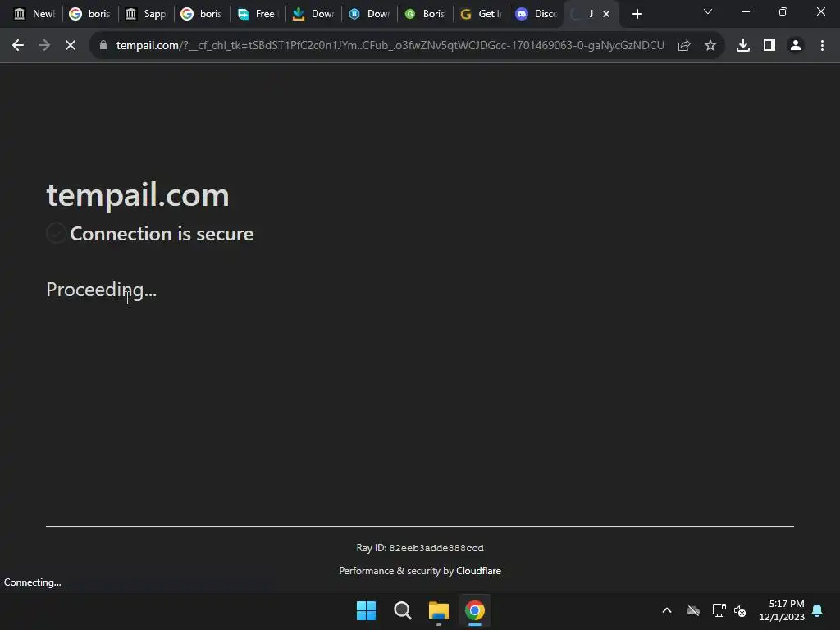Switch to the second Down tab
The height and width of the screenshot is (630, 840).
(368, 14)
